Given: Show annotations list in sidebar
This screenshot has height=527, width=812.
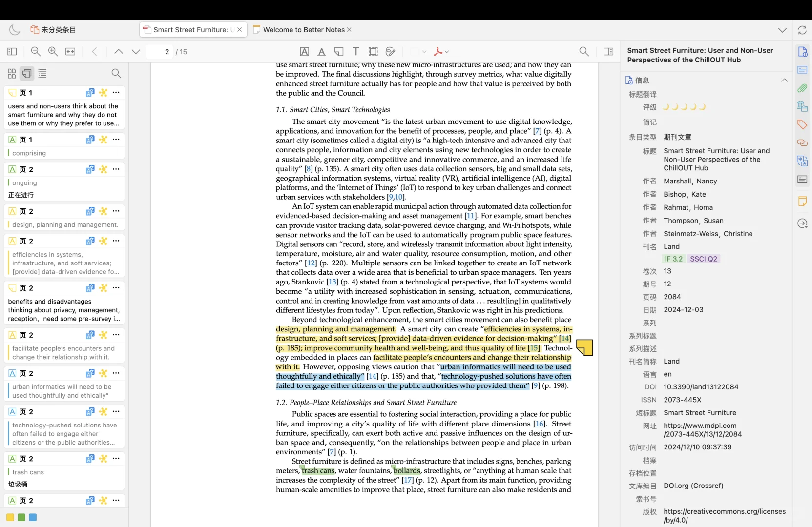Looking at the screenshot, I should [x=27, y=73].
